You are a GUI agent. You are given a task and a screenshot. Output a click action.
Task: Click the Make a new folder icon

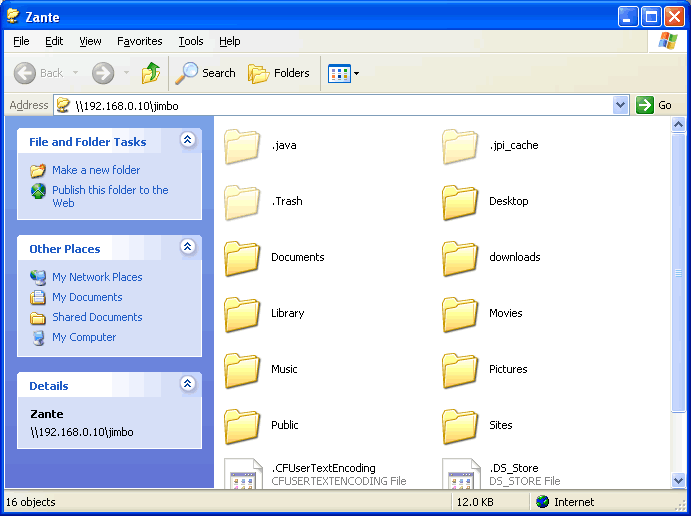tap(38, 171)
